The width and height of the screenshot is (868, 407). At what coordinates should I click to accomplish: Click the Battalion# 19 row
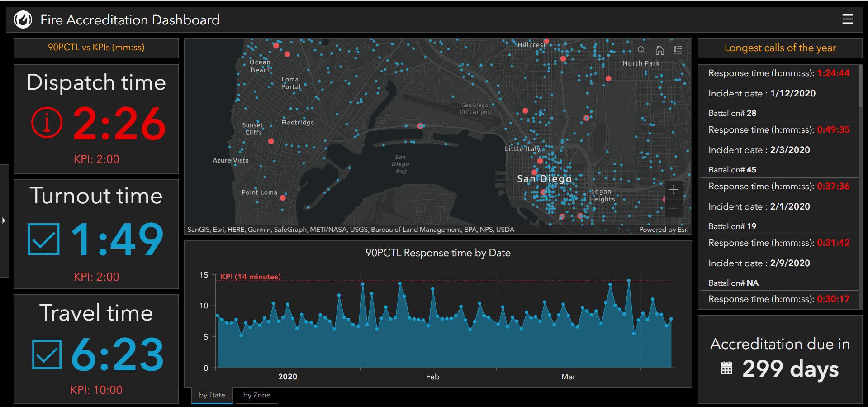tap(732, 226)
